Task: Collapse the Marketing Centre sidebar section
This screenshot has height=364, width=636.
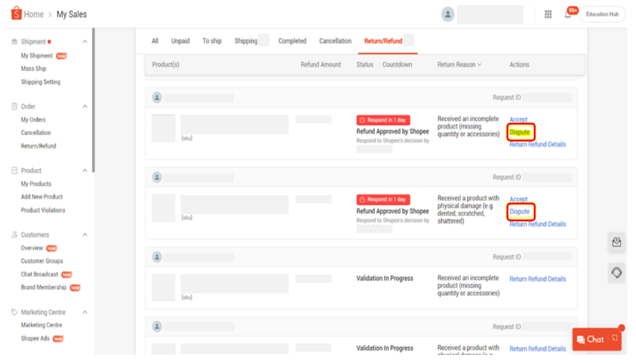Action: [x=85, y=312]
